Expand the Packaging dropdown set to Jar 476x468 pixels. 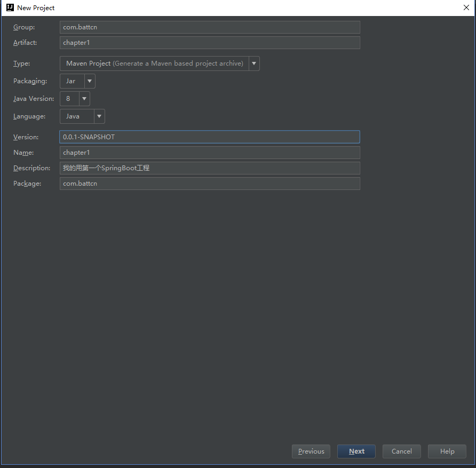89,81
